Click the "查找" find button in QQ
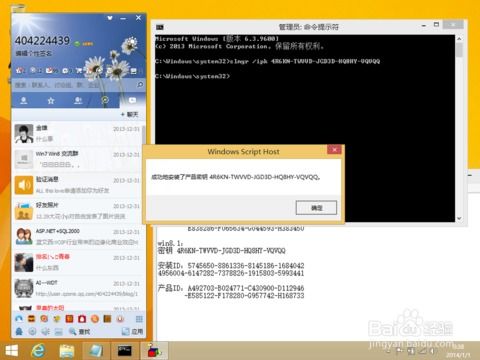480x360 pixels. click(x=79, y=331)
